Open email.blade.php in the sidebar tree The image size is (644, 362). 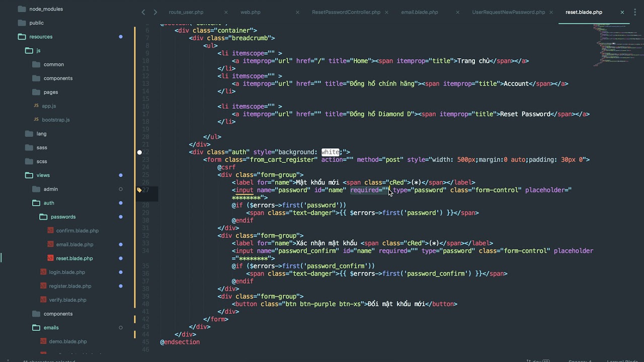coord(74,244)
